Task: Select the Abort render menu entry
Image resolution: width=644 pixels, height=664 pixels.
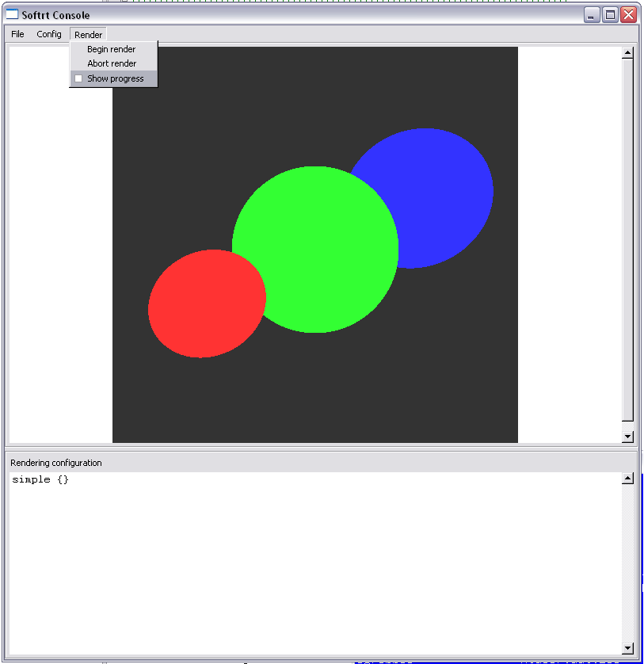Action: (x=112, y=63)
